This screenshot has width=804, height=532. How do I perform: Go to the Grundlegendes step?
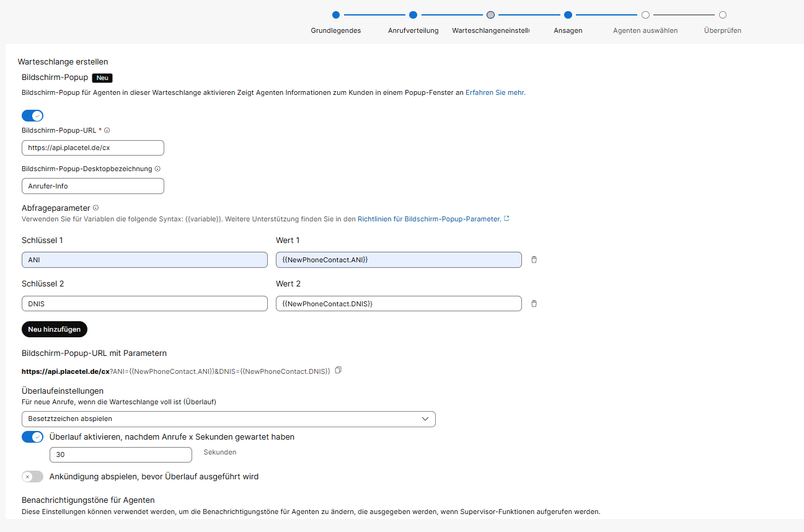[336, 15]
